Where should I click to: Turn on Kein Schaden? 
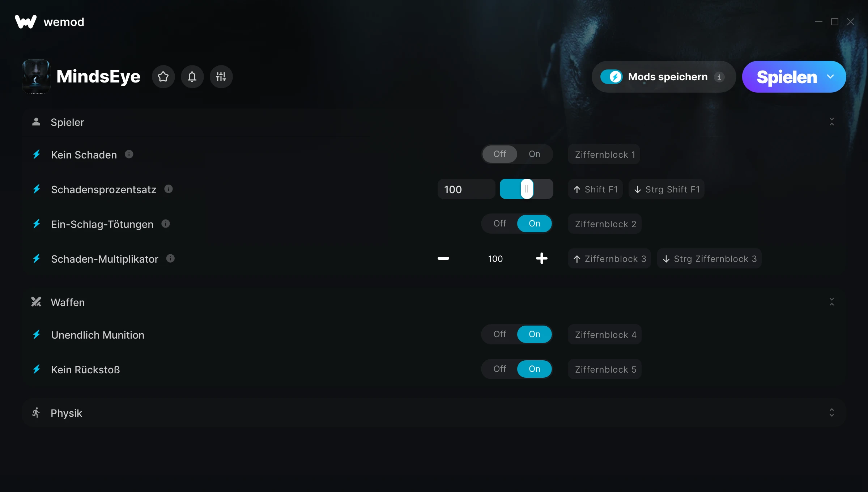(x=534, y=154)
